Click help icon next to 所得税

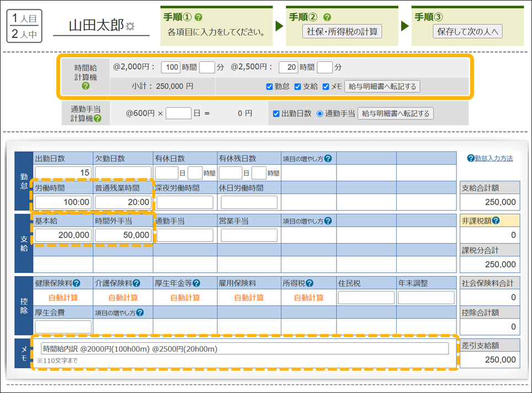[x=310, y=283]
